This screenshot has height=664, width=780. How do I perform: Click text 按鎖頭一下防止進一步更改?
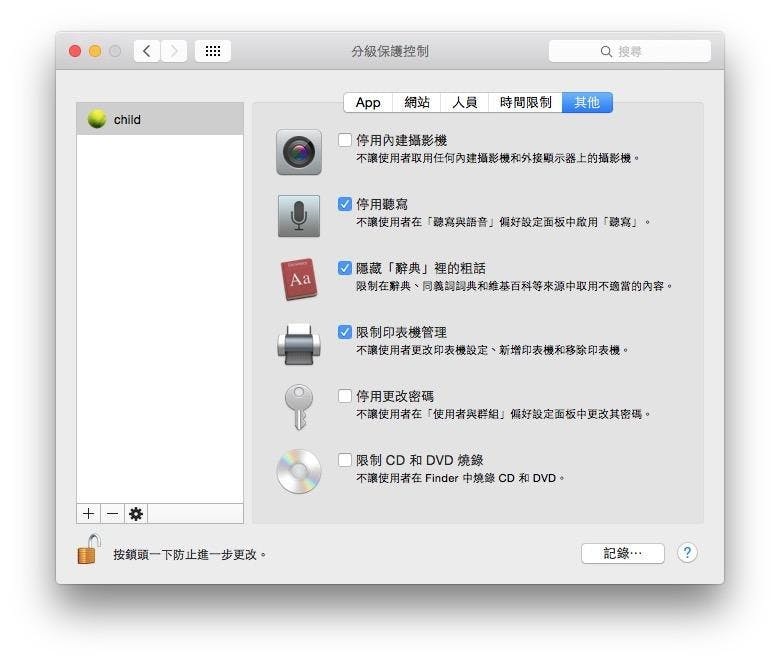(x=189, y=554)
